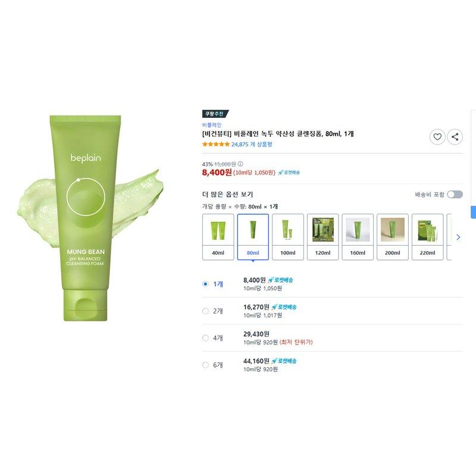Click the star rating icons

pyautogui.click(x=216, y=144)
